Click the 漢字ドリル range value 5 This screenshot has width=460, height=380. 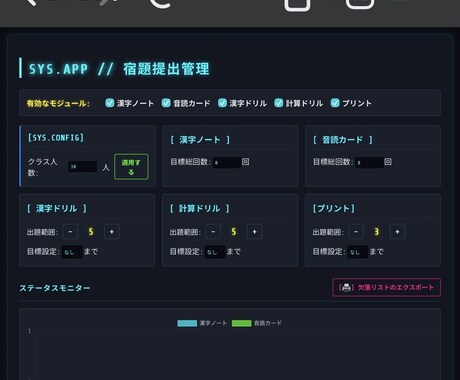click(x=91, y=232)
